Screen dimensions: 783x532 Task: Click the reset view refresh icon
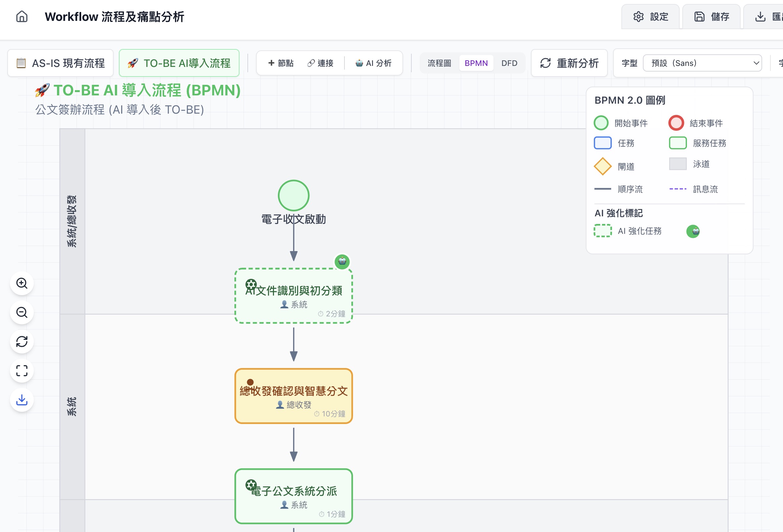(x=22, y=341)
